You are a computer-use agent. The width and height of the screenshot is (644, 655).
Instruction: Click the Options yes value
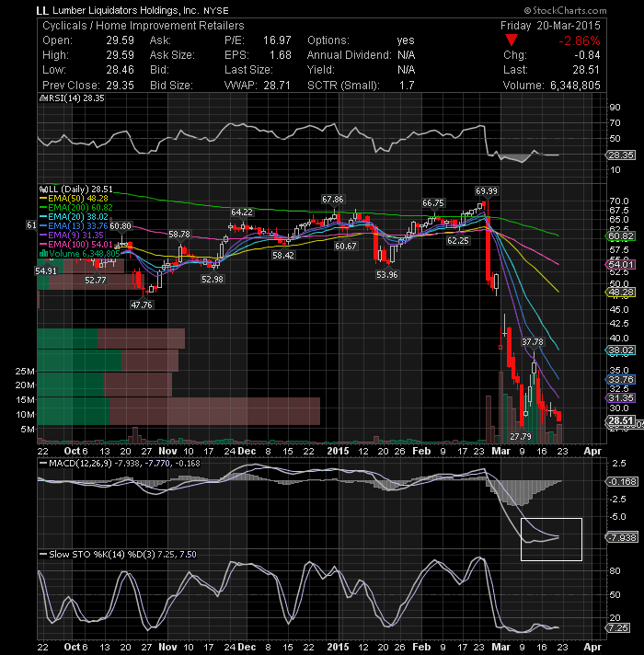(x=406, y=40)
